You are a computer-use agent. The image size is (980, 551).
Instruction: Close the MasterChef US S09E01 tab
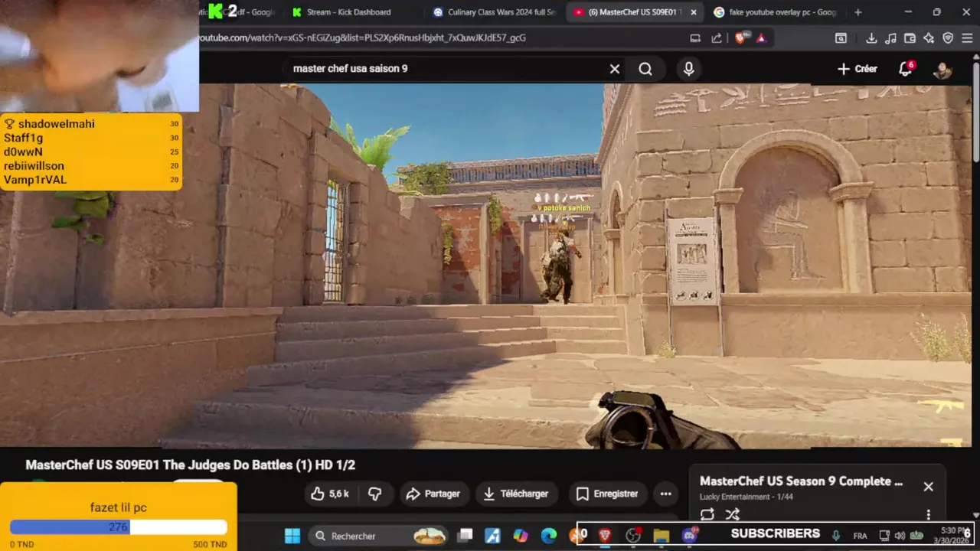pyautogui.click(x=693, y=12)
